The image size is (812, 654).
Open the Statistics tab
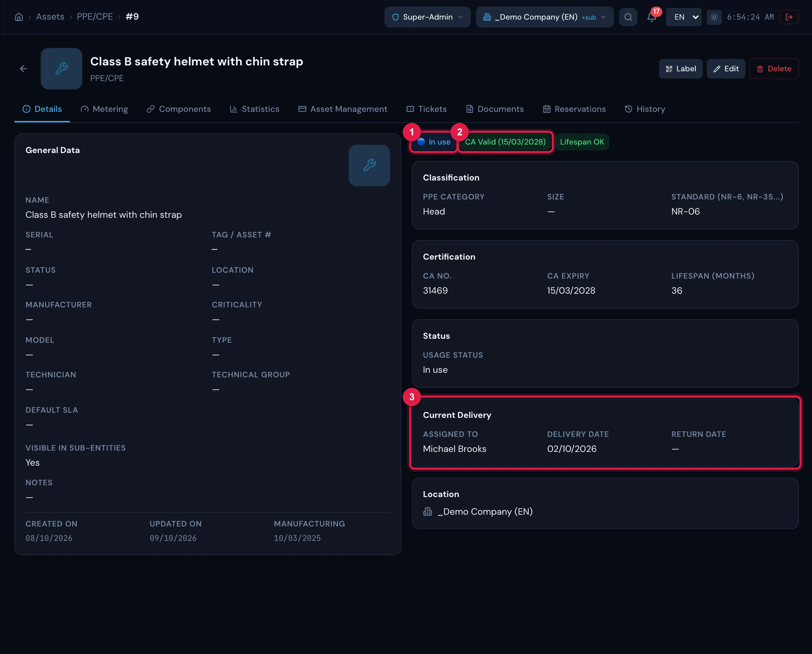click(254, 109)
